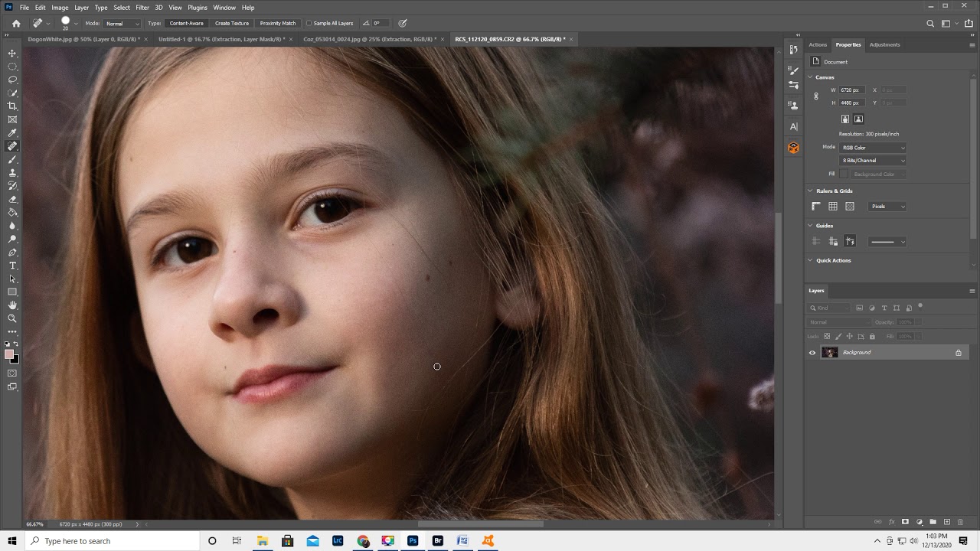Image resolution: width=980 pixels, height=551 pixels.
Task: Open Lightroom Classic from the taskbar
Action: [x=338, y=541]
